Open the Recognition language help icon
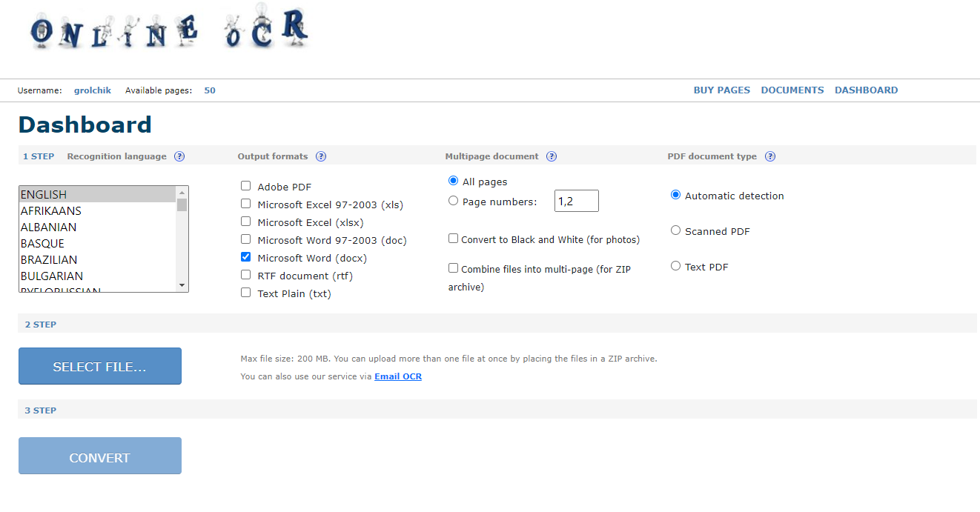Viewport: 980px width, 512px height. (x=179, y=156)
